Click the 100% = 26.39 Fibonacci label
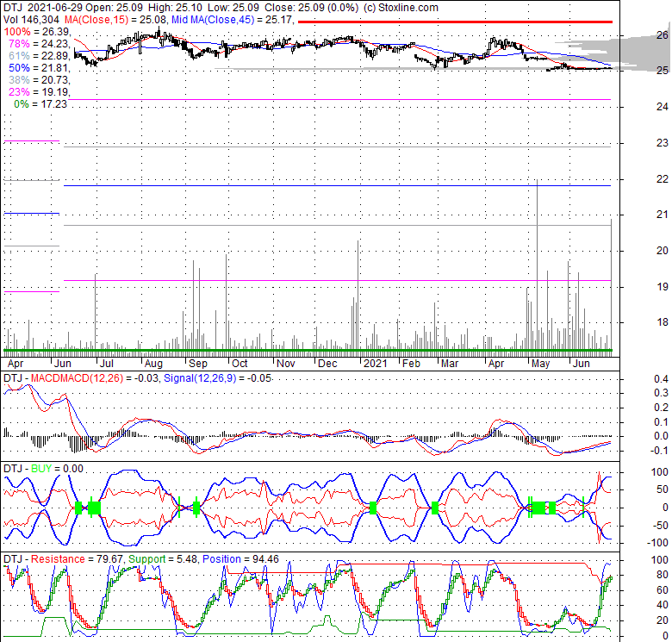 point(36,32)
